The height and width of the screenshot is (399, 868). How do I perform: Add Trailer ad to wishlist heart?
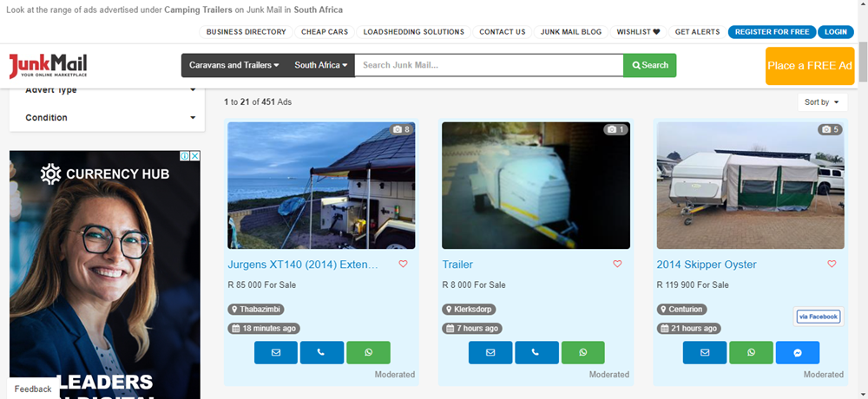(617, 264)
